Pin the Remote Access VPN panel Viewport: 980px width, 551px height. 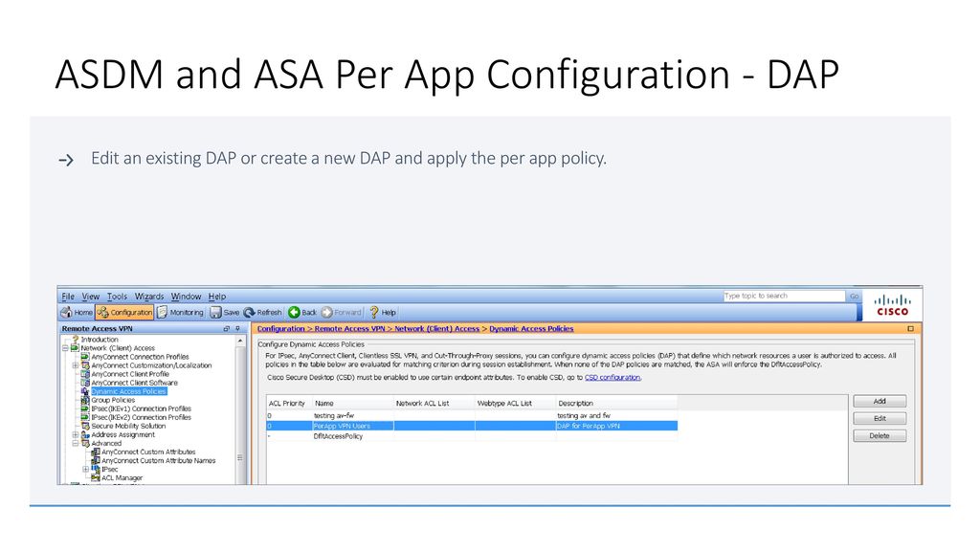237,329
